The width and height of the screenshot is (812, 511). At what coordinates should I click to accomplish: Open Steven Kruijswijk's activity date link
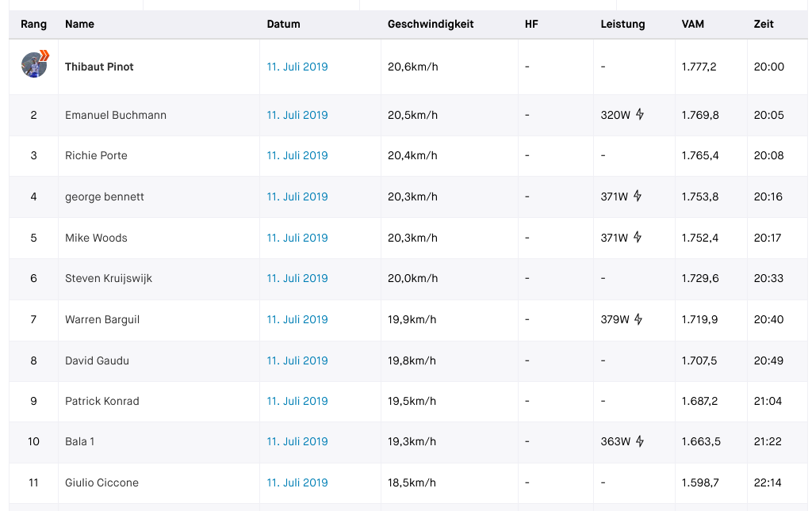click(297, 278)
